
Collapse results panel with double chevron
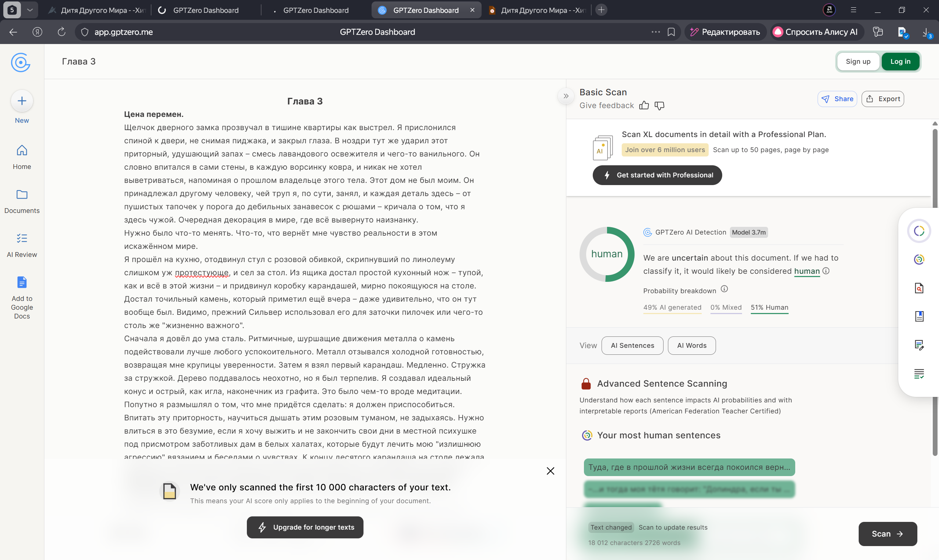click(x=566, y=96)
